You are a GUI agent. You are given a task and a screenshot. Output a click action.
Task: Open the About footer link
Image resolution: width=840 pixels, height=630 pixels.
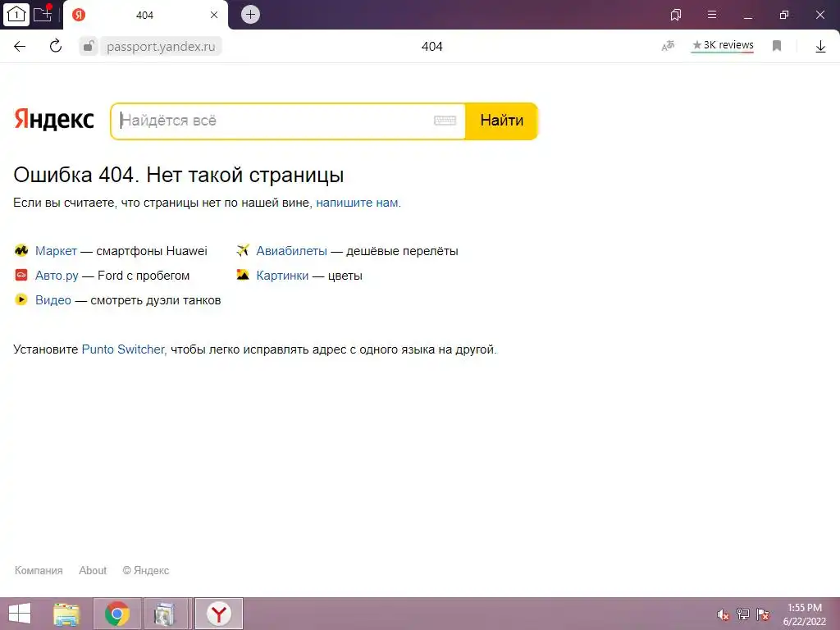coord(93,571)
